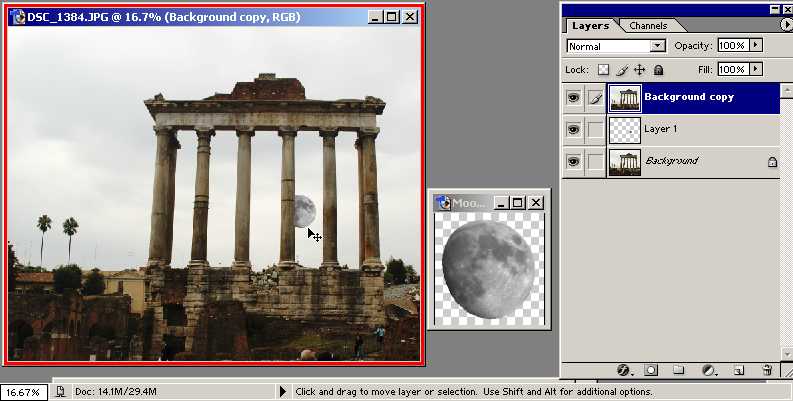Viewport: 793px width, 401px height.
Task: Click the Add layer mask icon
Action: coord(650,370)
